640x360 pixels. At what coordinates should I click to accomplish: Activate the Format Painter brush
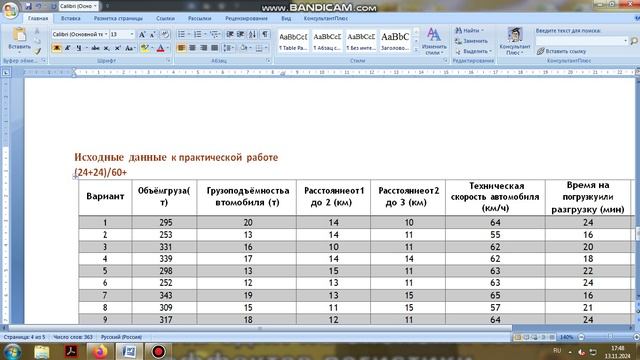pyautogui.click(x=38, y=51)
